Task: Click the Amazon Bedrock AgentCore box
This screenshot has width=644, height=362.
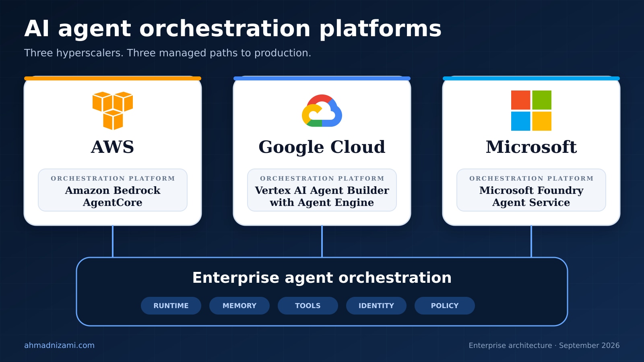Action: coord(113,190)
